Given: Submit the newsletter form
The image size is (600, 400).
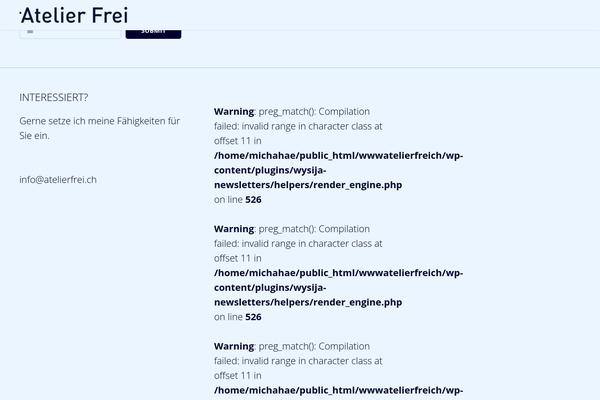Looking at the screenshot, I should point(153,34).
